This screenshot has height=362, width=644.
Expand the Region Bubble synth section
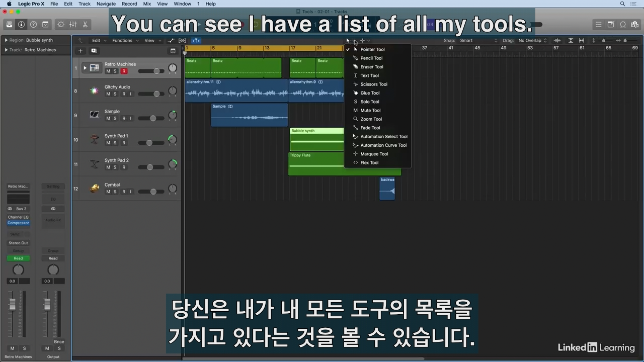point(6,40)
